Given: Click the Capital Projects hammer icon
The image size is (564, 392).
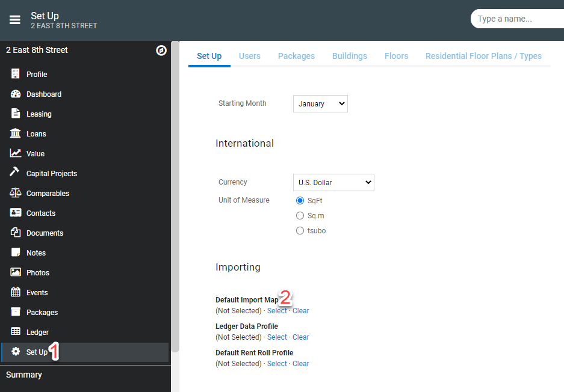Looking at the screenshot, I should 14,172.
